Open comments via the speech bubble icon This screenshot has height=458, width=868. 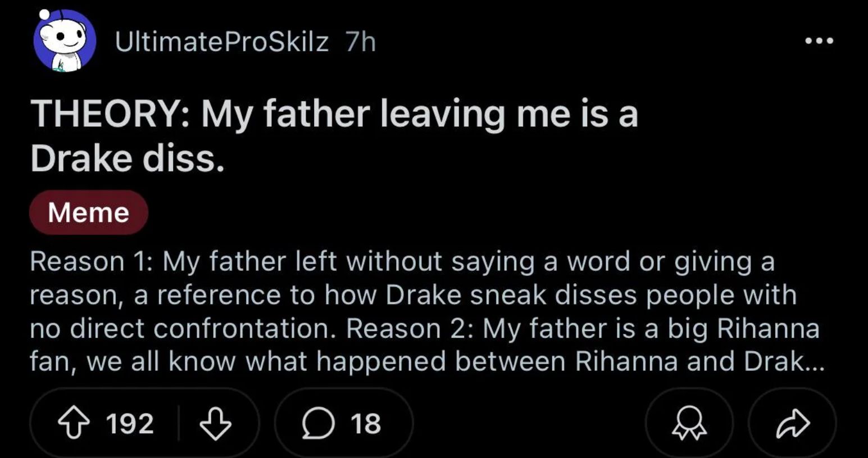click(319, 424)
